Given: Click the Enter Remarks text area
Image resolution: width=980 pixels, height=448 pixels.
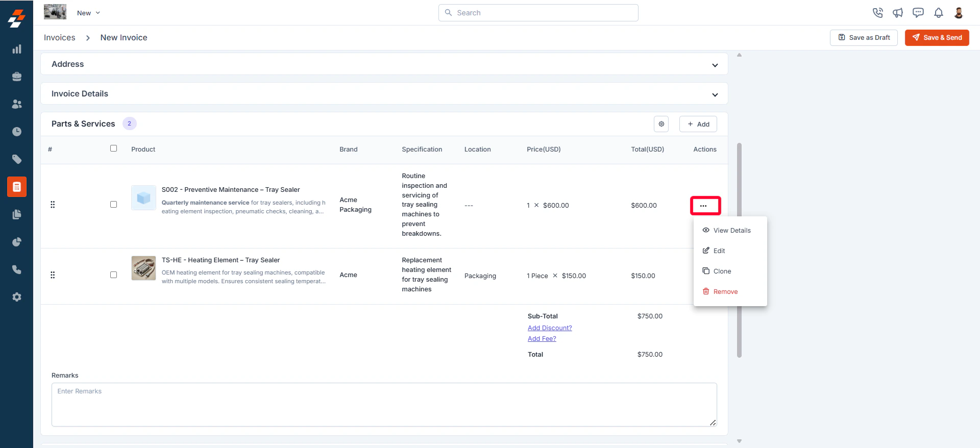Looking at the screenshot, I should (384, 405).
